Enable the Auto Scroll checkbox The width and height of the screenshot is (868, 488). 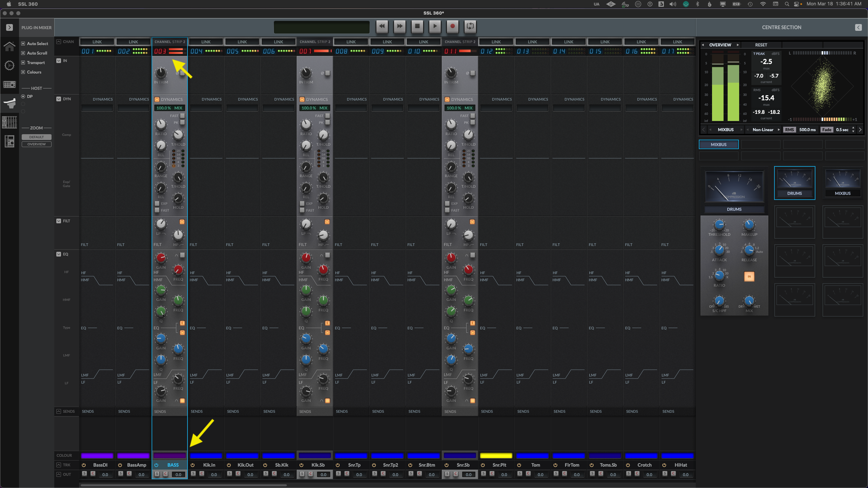click(23, 53)
